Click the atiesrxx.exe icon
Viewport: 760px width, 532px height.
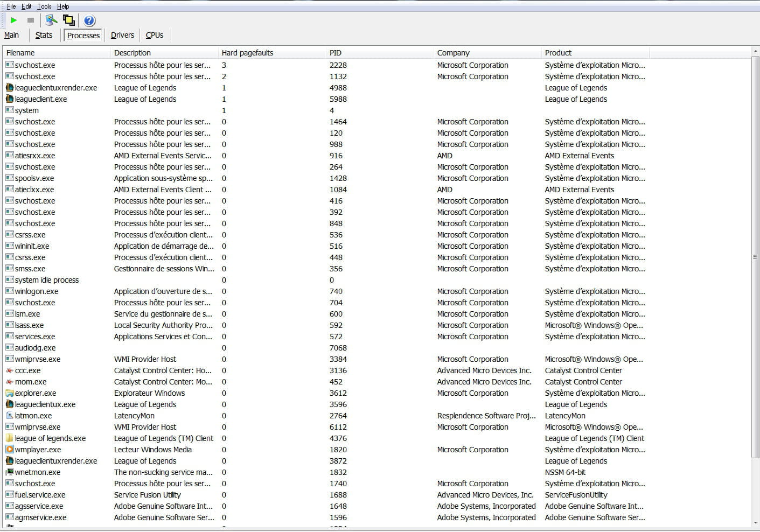click(x=10, y=156)
